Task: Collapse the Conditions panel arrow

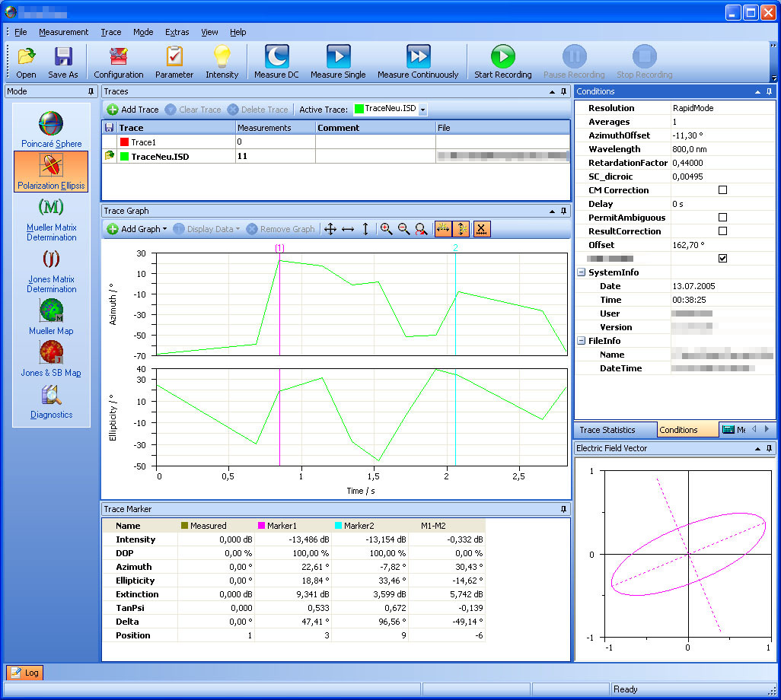Action: click(757, 92)
